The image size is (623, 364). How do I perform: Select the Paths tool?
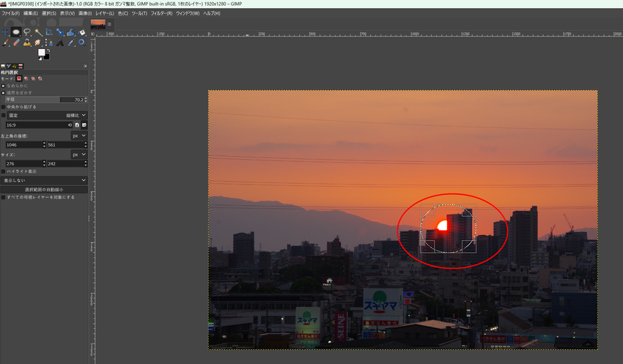point(49,42)
